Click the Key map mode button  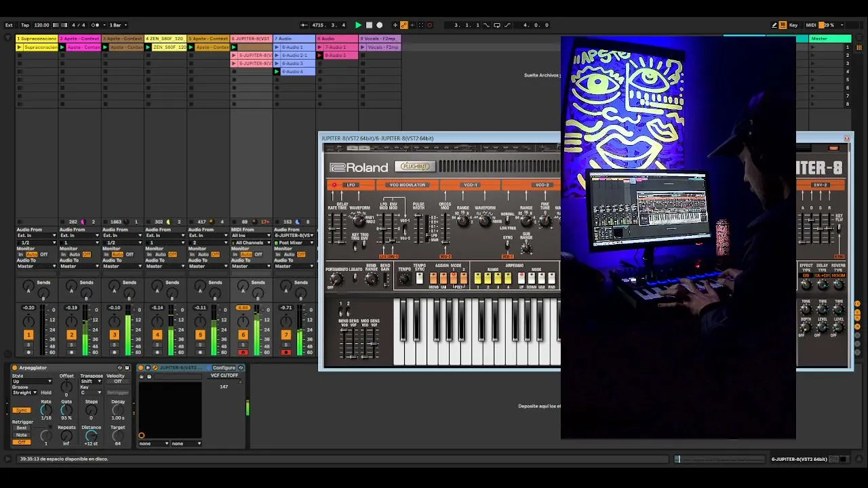(x=793, y=25)
